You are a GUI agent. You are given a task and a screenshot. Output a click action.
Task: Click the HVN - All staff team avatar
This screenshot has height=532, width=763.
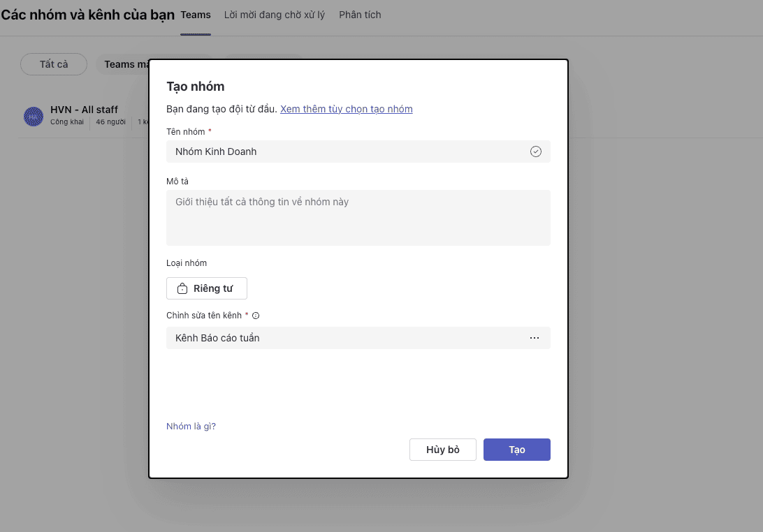click(34, 117)
